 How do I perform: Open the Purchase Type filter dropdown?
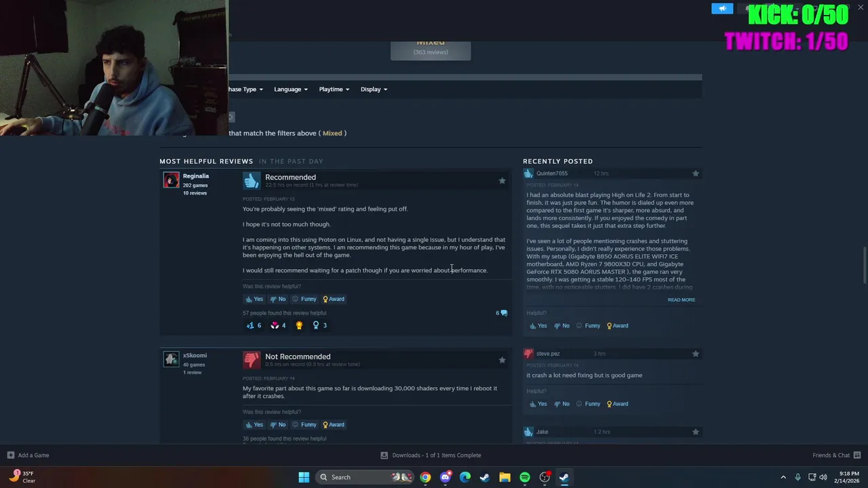pyautogui.click(x=245, y=89)
